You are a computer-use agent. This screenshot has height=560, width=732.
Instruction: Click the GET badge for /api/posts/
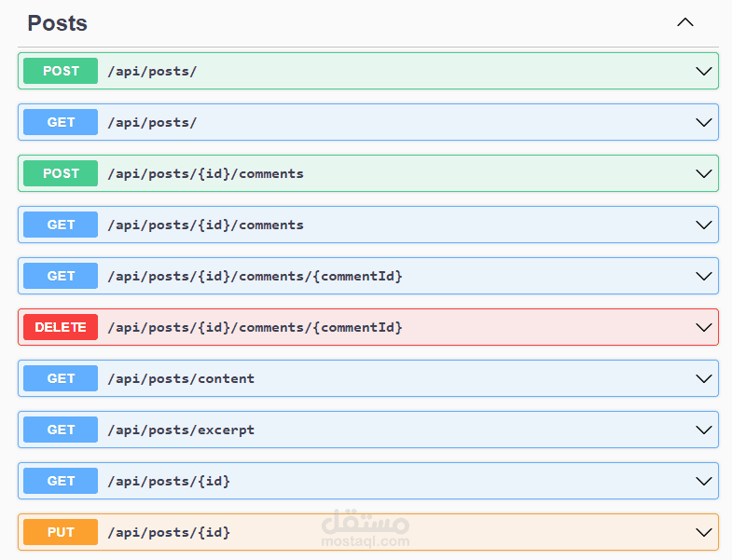(61, 122)
